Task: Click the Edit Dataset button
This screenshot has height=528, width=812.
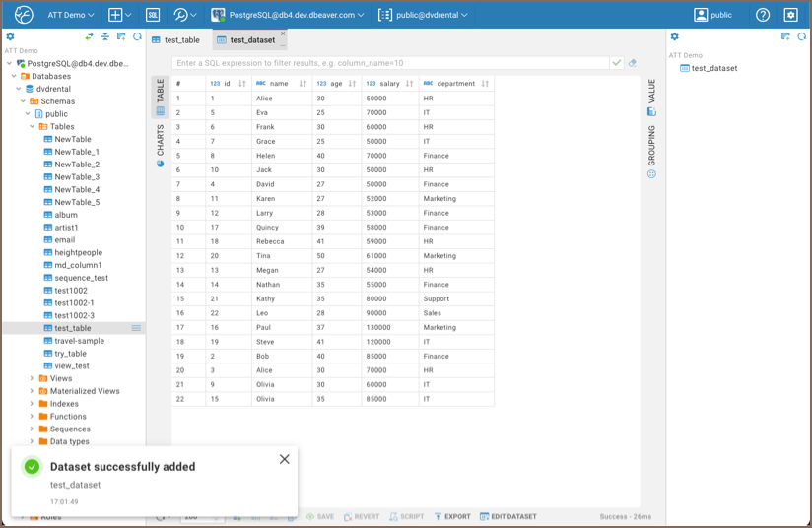Action: tap(508, 516)
